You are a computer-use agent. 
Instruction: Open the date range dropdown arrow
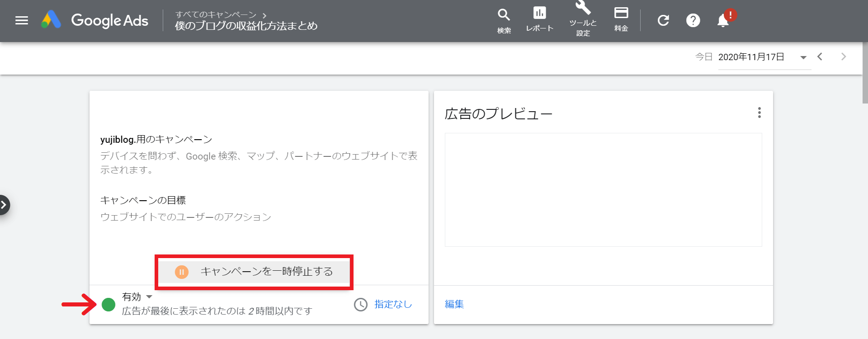click(803, 57)
